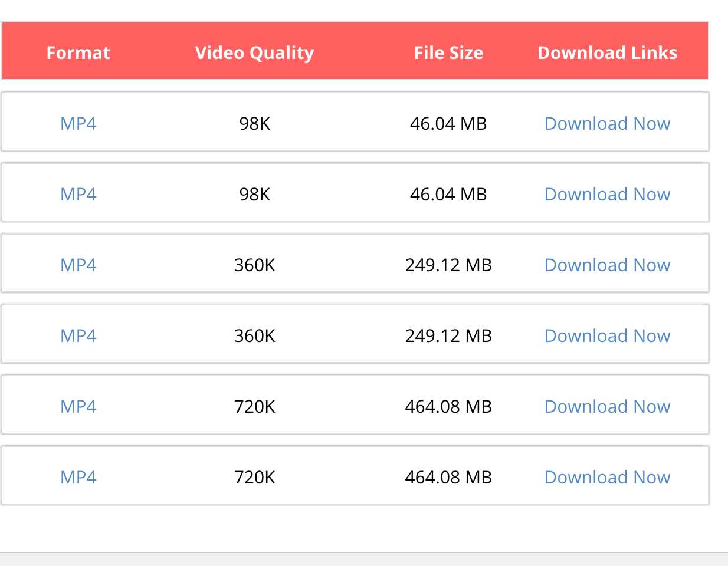Viewport: 728px width, 566px height.
Task: Click the 464.08 MB size in first 720K row
Action: point(448,407)
